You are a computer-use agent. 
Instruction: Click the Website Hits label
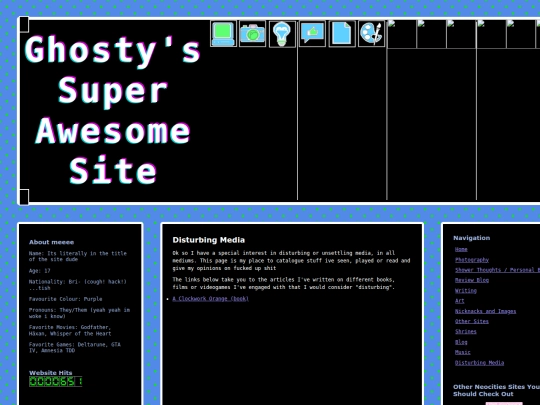tap(51, 373)
